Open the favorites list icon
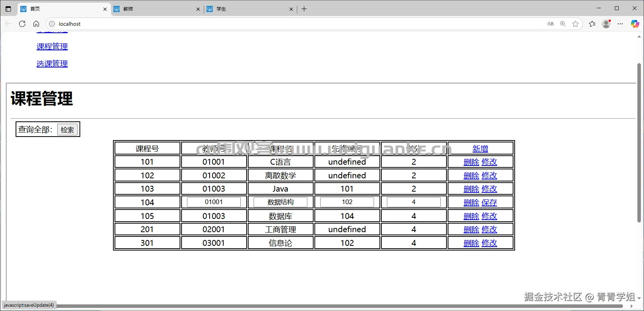Image resolution: width=644 pixels, height=311 pixels. [x=592, y=24]
